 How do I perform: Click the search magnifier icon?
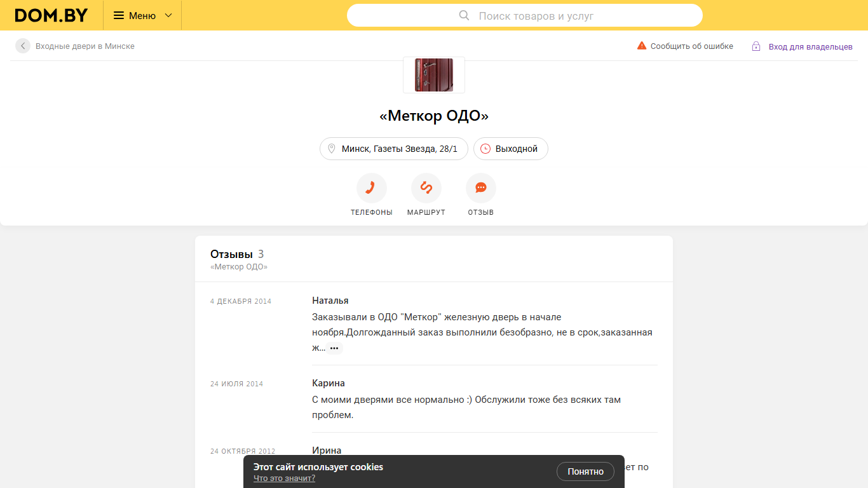(x=465, y=15)
